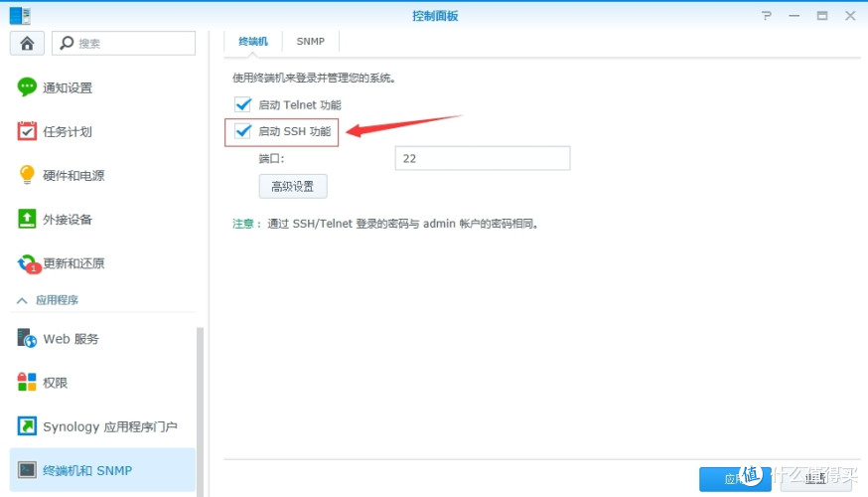The image size is (868, 497).
Task: Select the 通知设置 label
Action: pyautogui.click(x=68, y=87)
